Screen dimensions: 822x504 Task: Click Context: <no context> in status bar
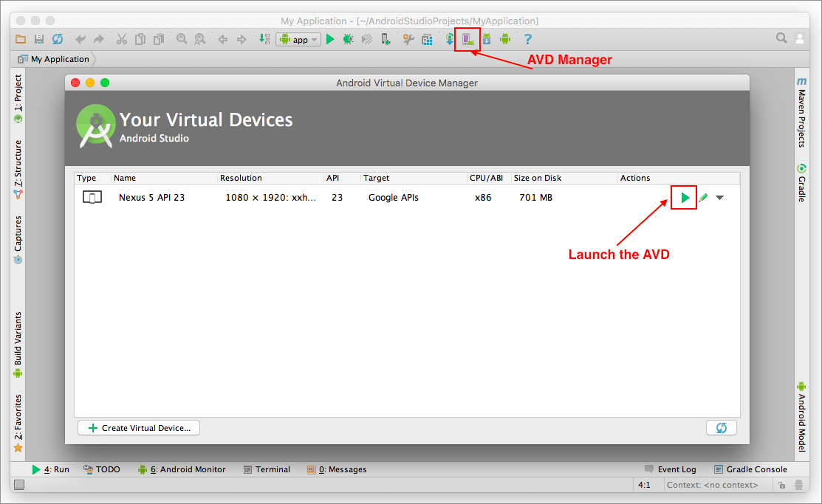pos(713,485)
